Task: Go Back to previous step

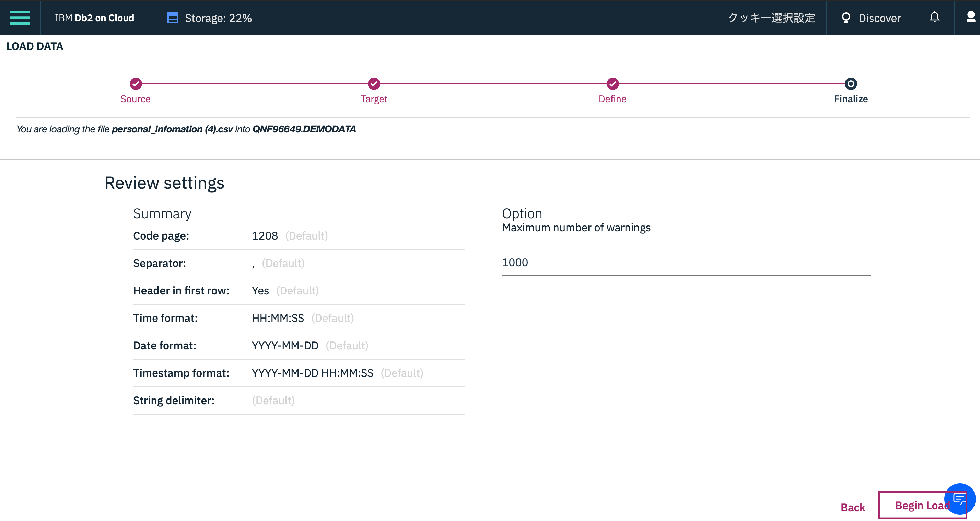Action: (x=853, y=507)
